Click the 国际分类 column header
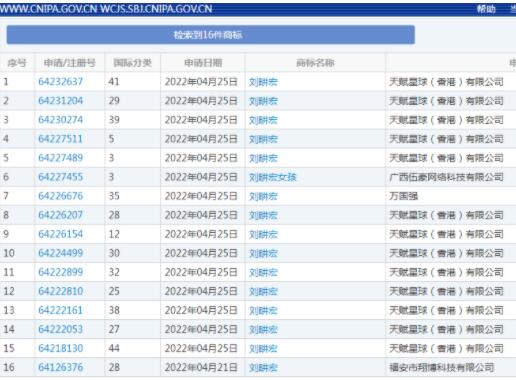Image resolution: width=516 pixels, height=380 pixels. click(x=133, y=63)
